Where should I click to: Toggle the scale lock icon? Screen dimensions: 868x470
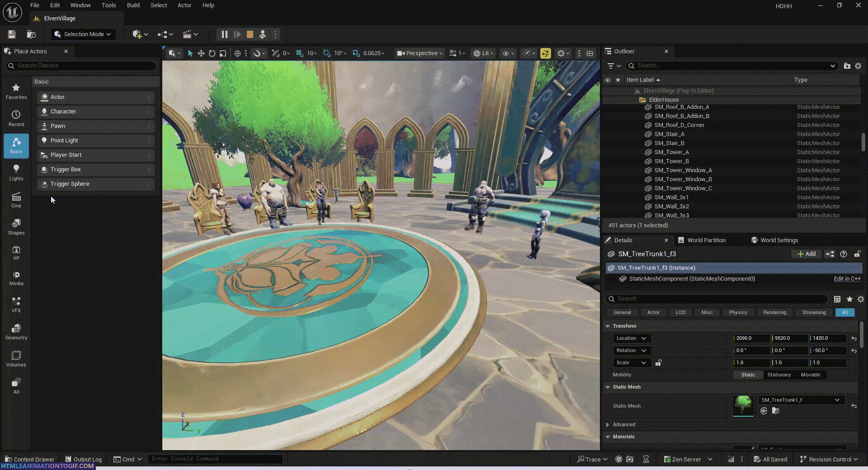659,362
